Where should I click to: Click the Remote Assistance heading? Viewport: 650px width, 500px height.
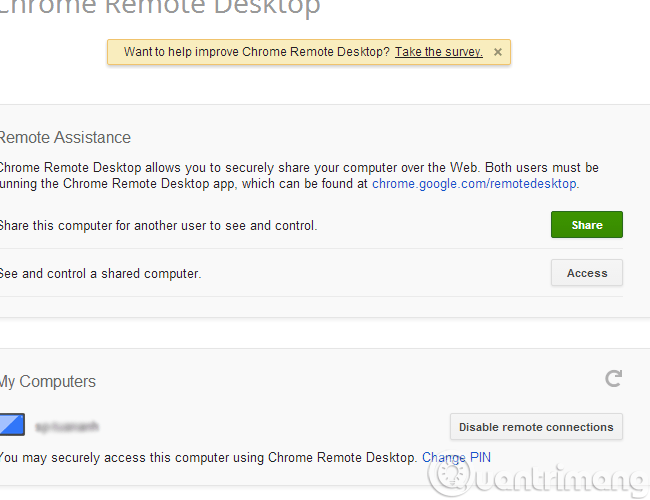65,137
